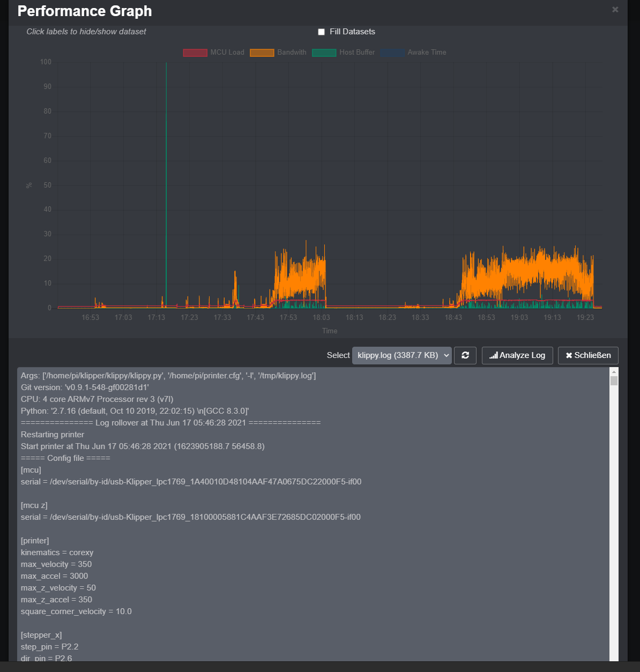Click the red MCU Load legend swatch
The height and width of the screenshot is (672, 640).
tap(195, 52)
